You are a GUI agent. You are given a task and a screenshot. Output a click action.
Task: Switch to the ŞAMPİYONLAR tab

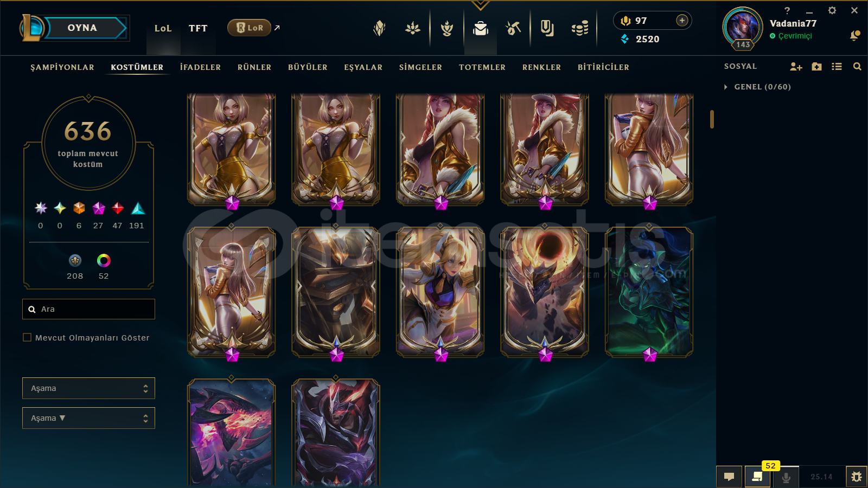coord(62,67)
